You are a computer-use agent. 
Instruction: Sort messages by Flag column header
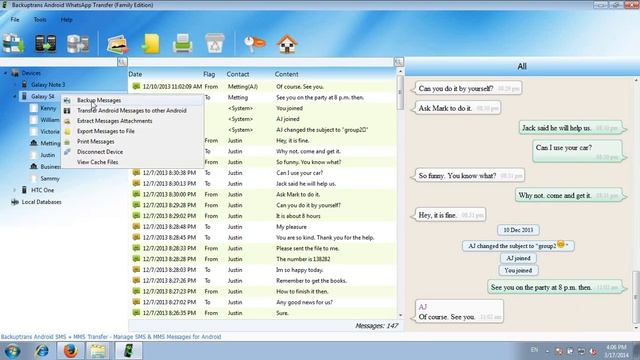209,74
